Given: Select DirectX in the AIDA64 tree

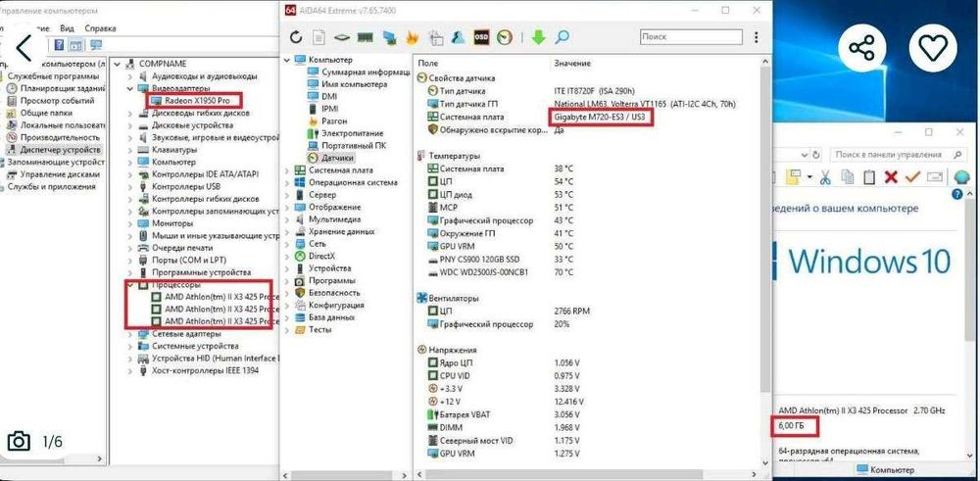Looking at the screenshot, I should coord(321,256).
